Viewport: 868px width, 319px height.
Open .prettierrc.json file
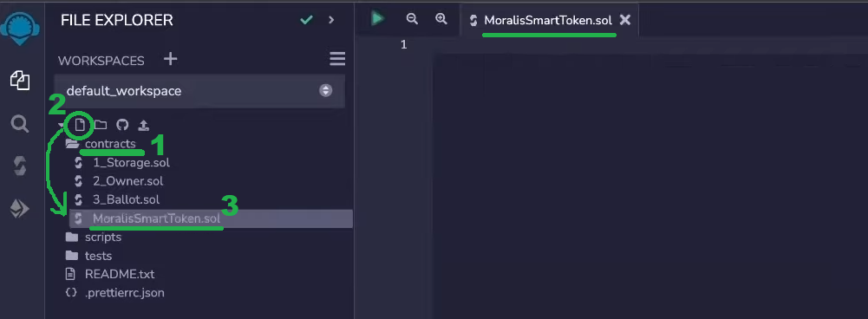[125, 292]
